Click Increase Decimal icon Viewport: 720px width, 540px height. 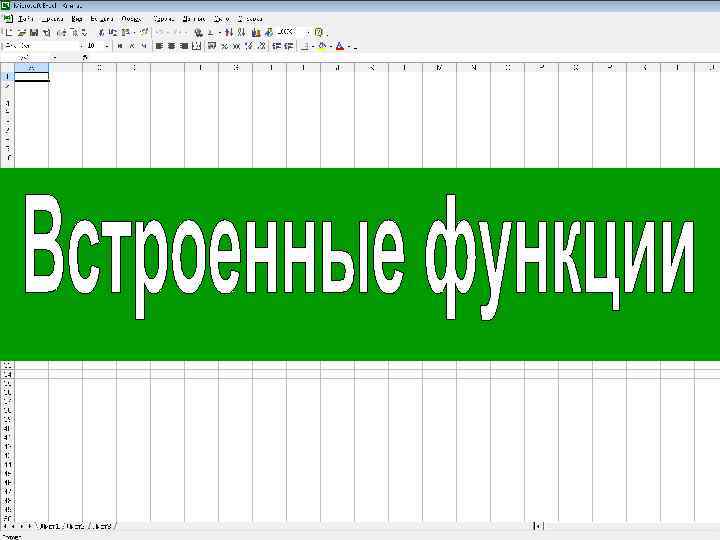click(x=248, y=46)
